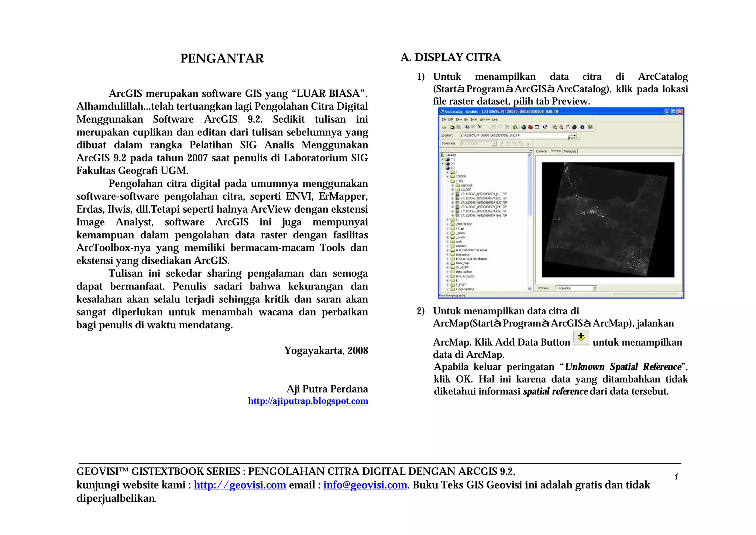Viewport: 756px width, 535px height.
Task: Click the What's This help icon
Action: pos(545,127)
